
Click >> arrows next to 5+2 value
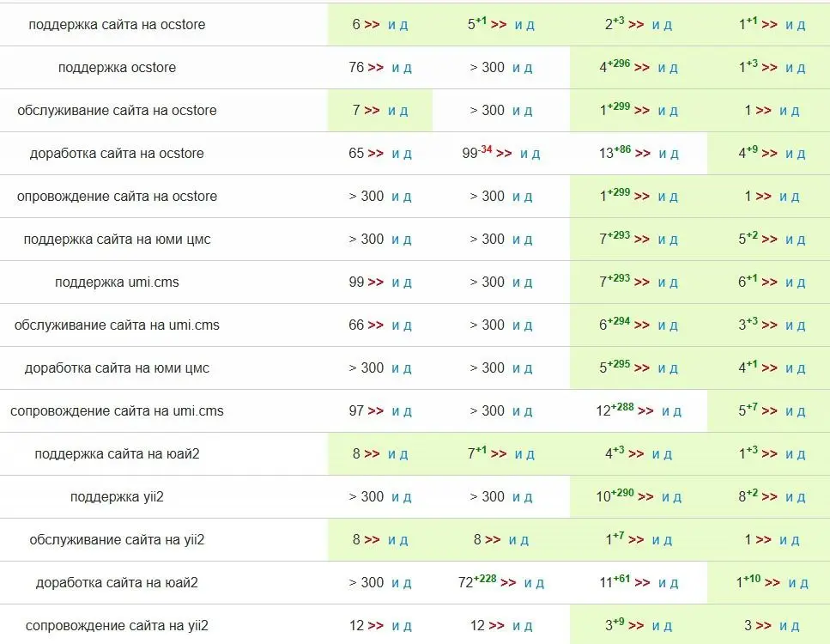click(770, 240)
